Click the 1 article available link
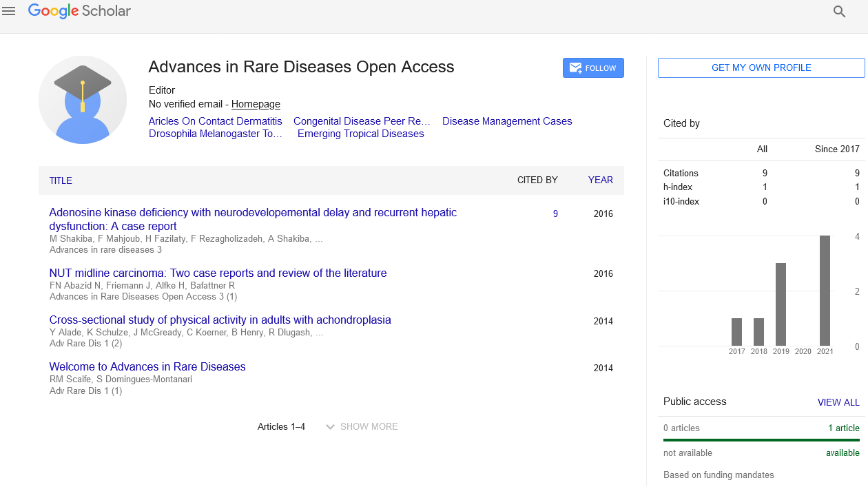Viewport: 868px width, 489px height. (844, 428)
